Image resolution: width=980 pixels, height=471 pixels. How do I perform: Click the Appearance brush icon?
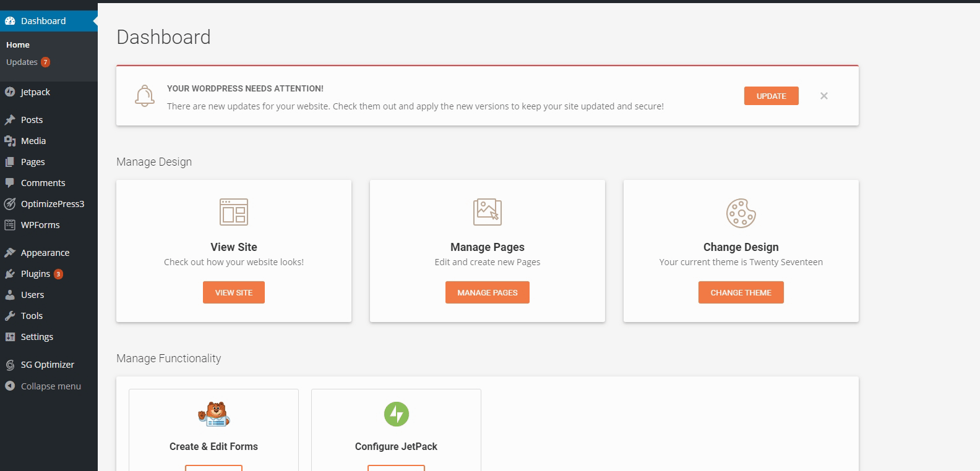click(10, 253)
